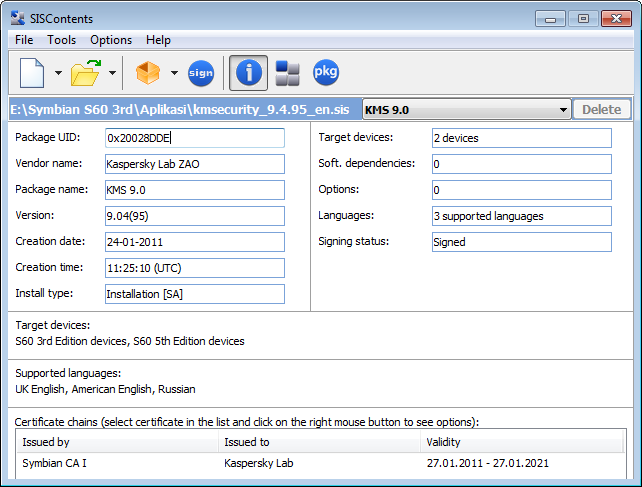The width and height of the screenshot is (642, 487).
Task: Open the File menu
Action: tap(24, 40)
